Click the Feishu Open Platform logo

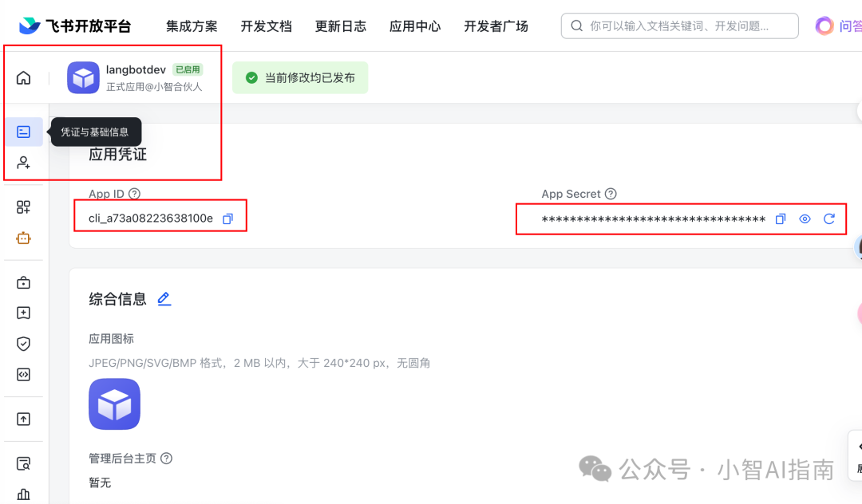pyautogui.click(x=75, y=26)
